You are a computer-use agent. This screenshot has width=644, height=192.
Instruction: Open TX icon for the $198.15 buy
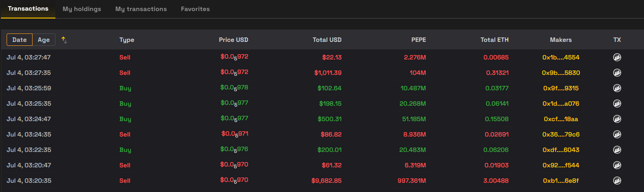coord(617,103)
